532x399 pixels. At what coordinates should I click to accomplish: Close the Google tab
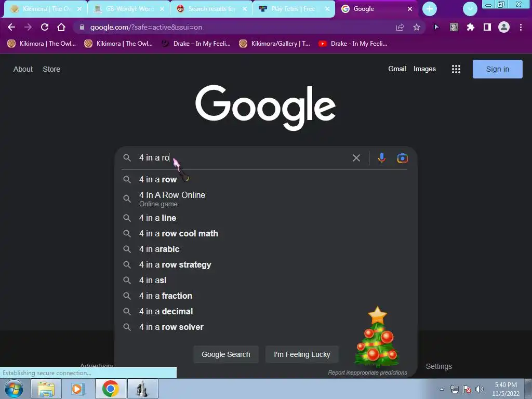[x=410, y=9]
